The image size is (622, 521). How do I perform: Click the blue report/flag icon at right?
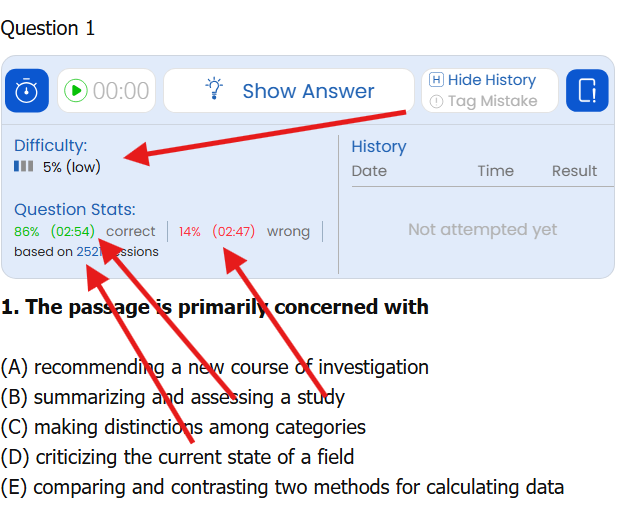587,91
